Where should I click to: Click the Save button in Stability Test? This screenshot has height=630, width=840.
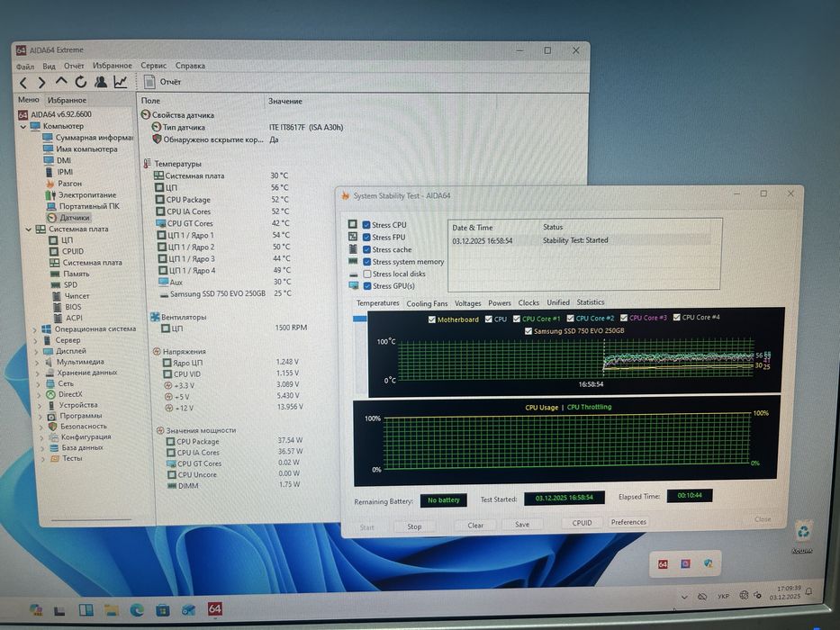tap(522, 525)
